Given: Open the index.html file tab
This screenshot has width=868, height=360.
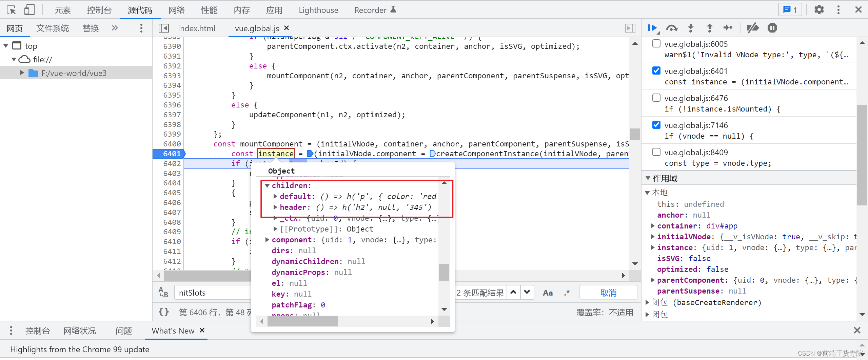Looking at the screenshot, I should 197,28.
